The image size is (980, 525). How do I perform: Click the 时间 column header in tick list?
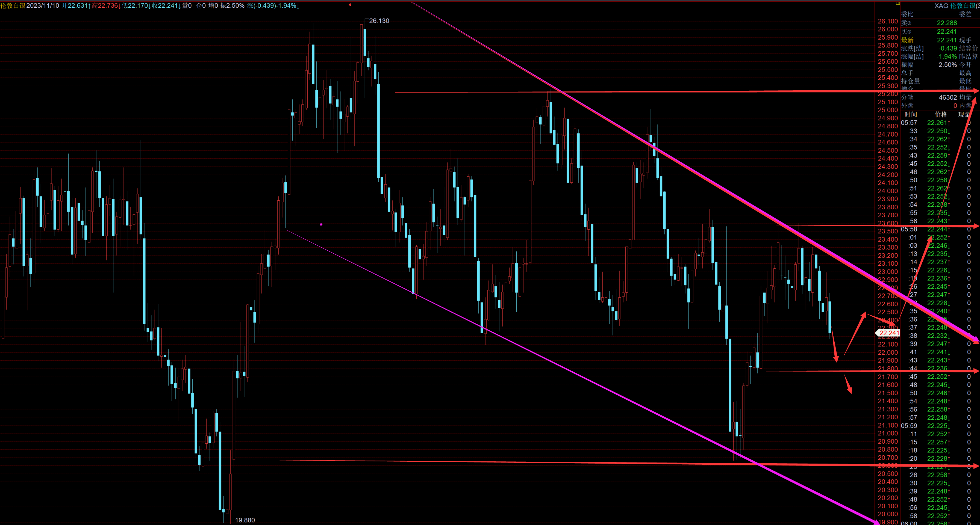(x=910, y=114)
